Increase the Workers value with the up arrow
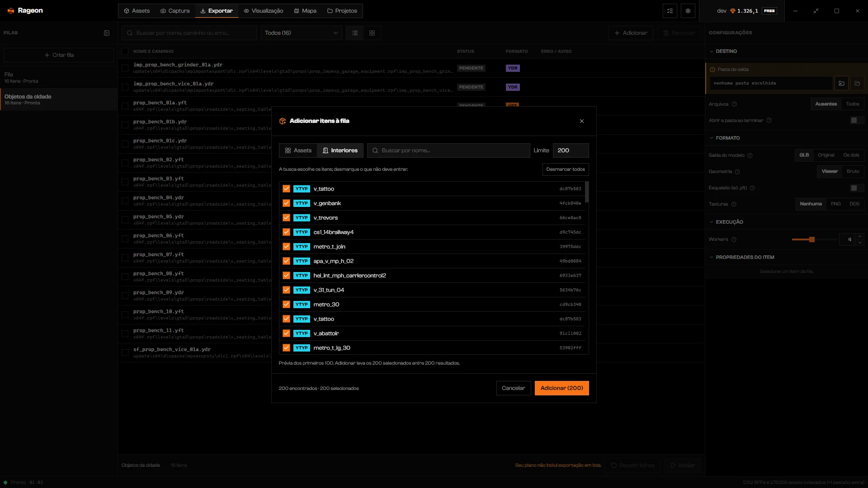The height and width of the screenshot is (488, 868). coord(860,236)
